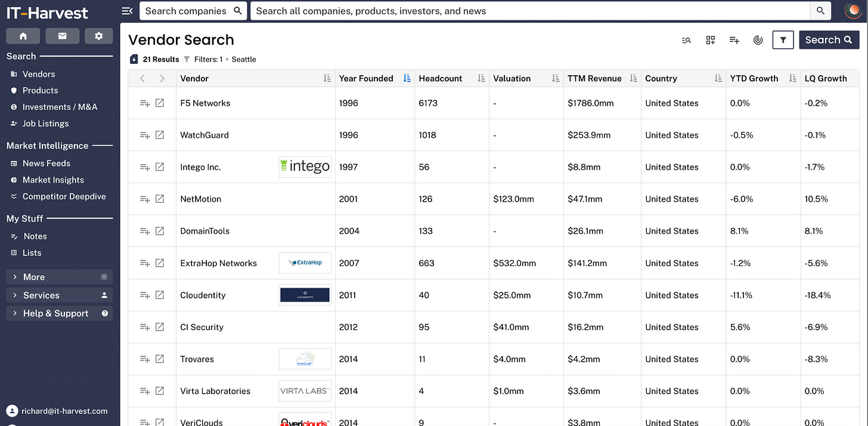Open NetMotion external link icon

(x=160, y=199)
